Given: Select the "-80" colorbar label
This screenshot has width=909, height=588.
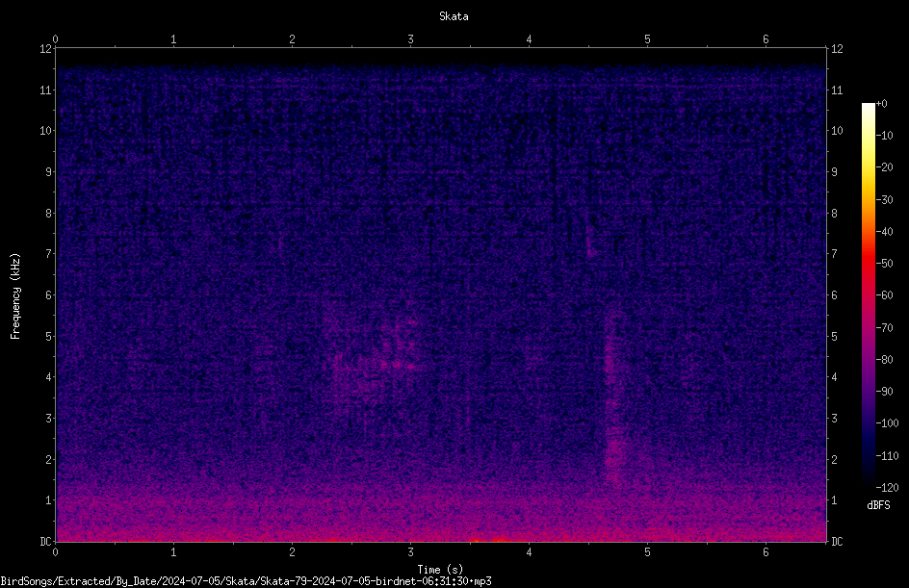Looking at the screenshot, I should point(884,360).
